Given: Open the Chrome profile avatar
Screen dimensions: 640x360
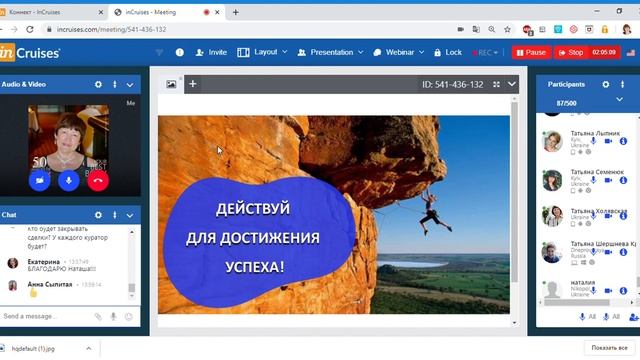Looking at the screenshot, I should (627, 29).
